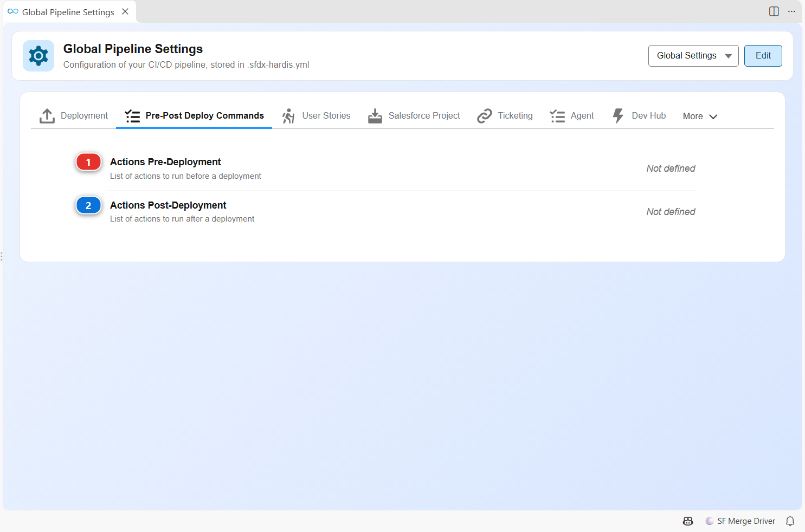
Task: Click the Actions Post-Deployment heading
Action: click(168, 205)
